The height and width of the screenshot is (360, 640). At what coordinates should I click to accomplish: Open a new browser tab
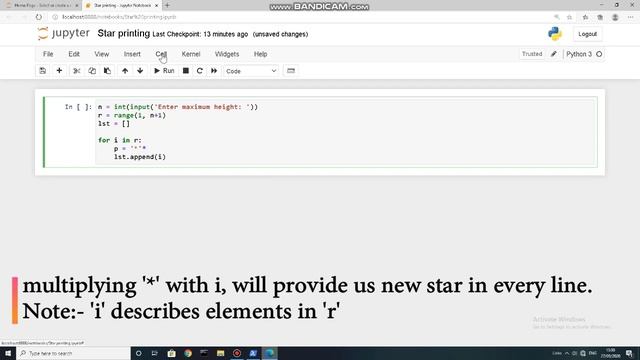tap(167, 5)
